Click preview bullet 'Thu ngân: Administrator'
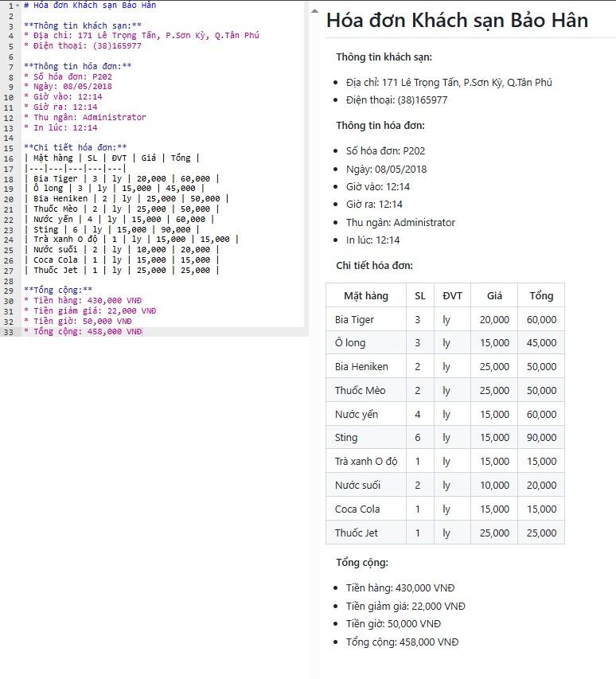 400,223
